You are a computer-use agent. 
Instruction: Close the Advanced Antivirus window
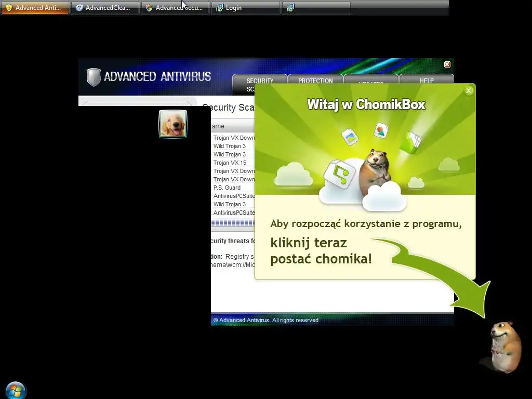pyautogui.click(x=447, y=64)
